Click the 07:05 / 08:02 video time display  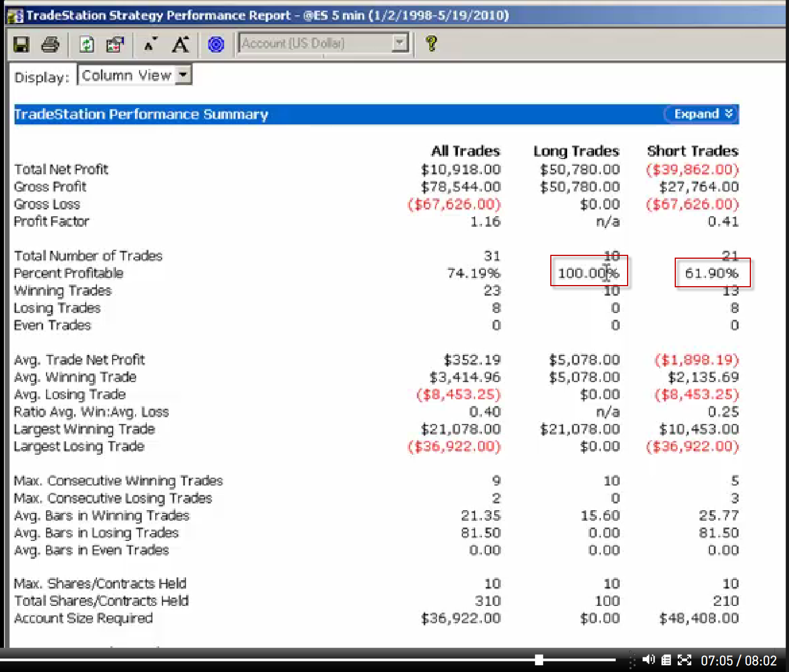click(739, 661)
